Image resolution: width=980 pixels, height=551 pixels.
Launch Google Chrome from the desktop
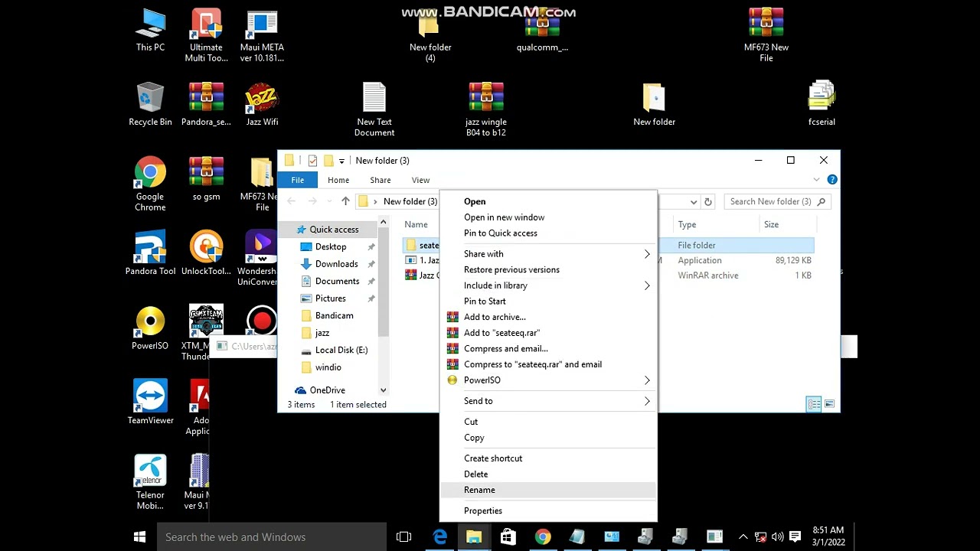150,184
